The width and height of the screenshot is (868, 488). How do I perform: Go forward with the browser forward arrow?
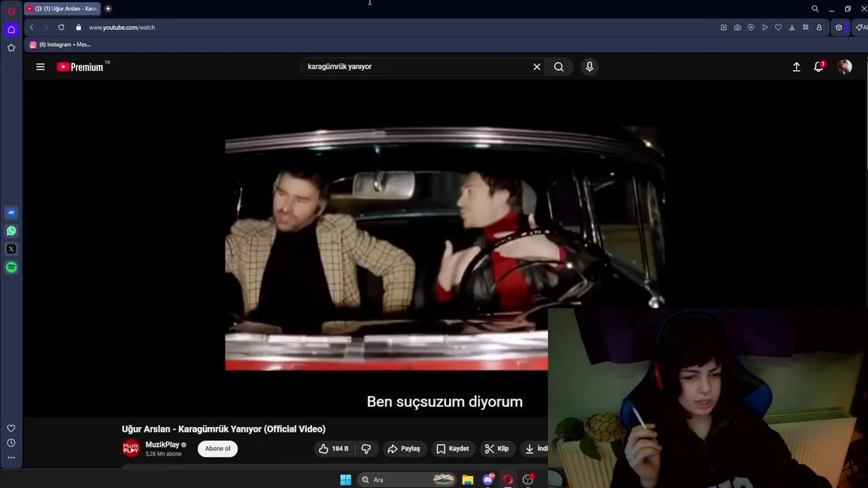(46, 27)
